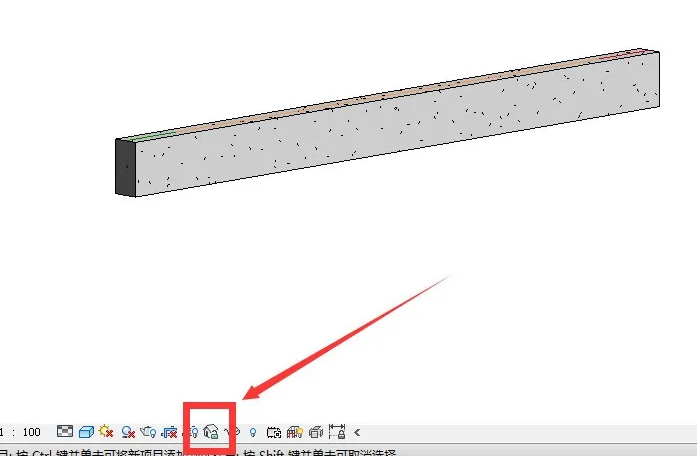This screenshot has height=456, width=697.
Task: Click Reveal Hidden Elements lightbulb
Action: tap(253, 432)
